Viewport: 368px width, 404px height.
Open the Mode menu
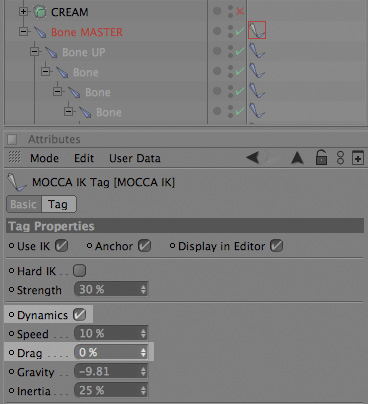(44, 158)
